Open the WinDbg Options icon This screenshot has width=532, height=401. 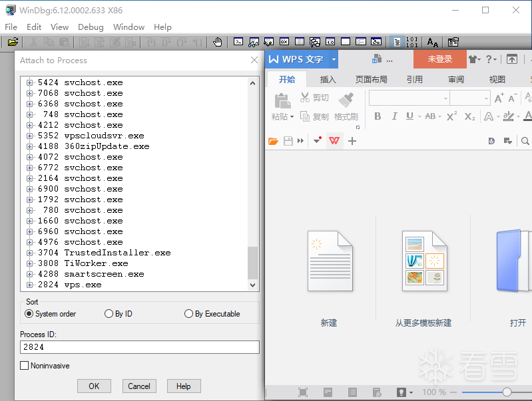point(453,42)
